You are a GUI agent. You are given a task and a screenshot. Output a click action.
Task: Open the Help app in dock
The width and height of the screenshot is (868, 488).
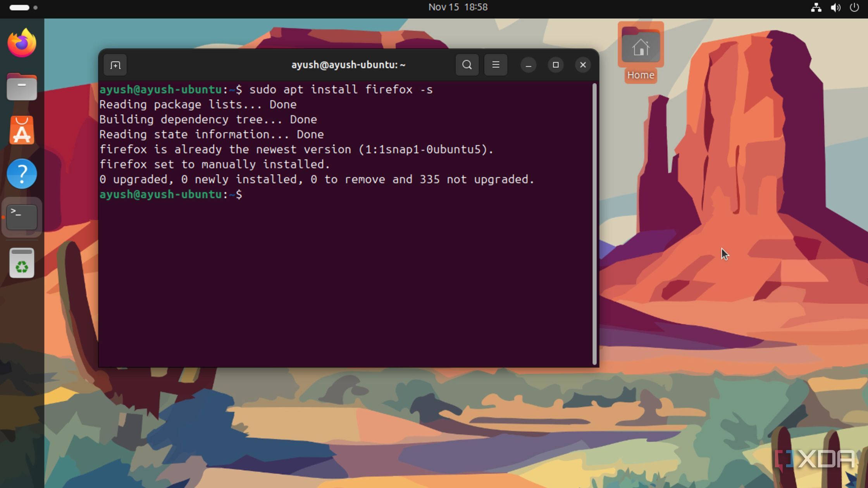click(22, 174)
